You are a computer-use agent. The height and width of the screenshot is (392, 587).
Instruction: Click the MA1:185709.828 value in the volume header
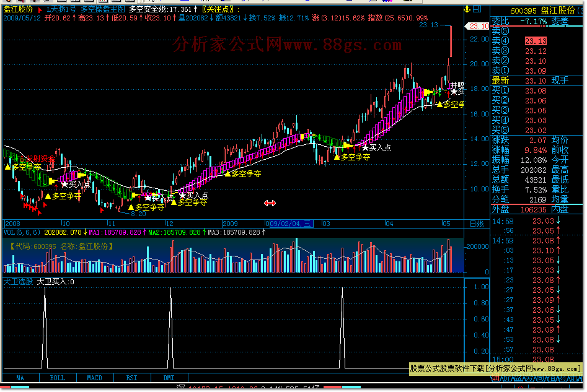point(115,232)
